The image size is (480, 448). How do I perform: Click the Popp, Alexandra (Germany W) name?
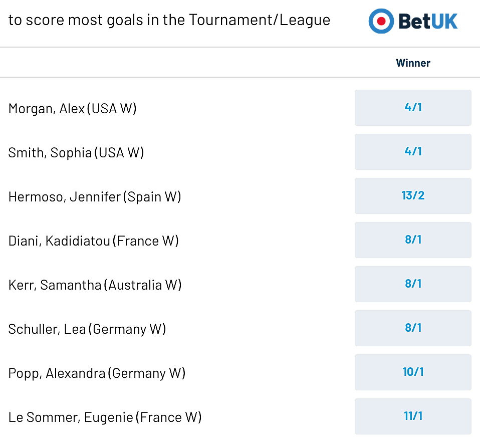point(97,373)
